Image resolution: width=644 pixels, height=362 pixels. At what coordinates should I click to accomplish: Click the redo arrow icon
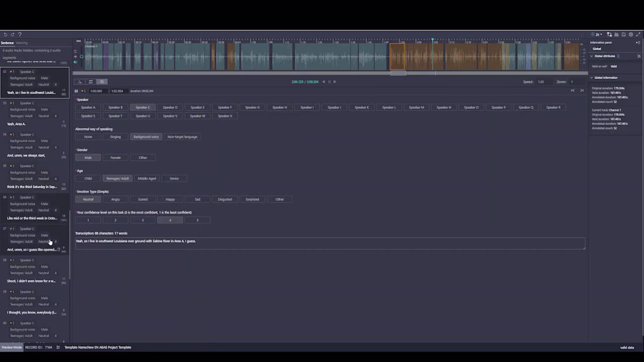point(13,35)
